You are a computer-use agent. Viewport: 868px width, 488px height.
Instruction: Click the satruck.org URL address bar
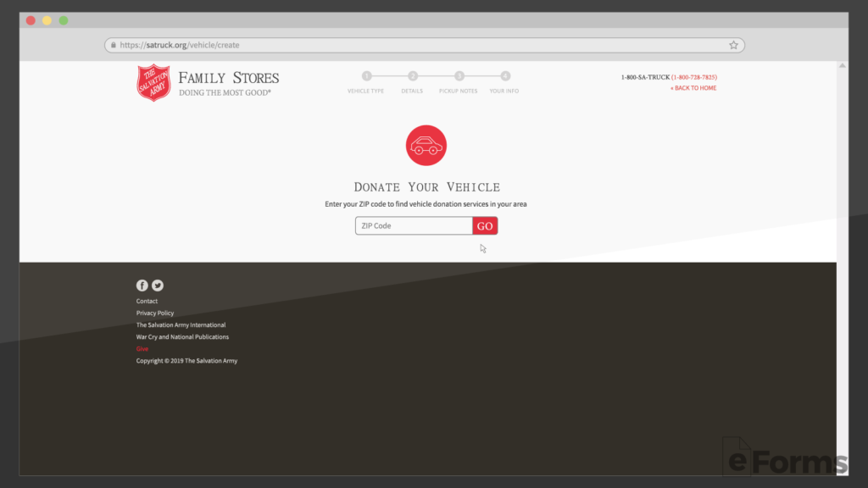(424, 45)
